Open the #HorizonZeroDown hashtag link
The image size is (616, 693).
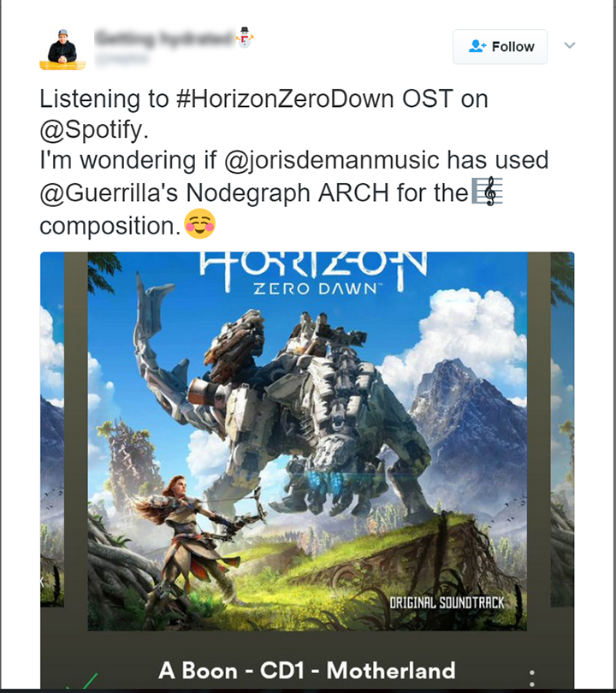[285, 98]
